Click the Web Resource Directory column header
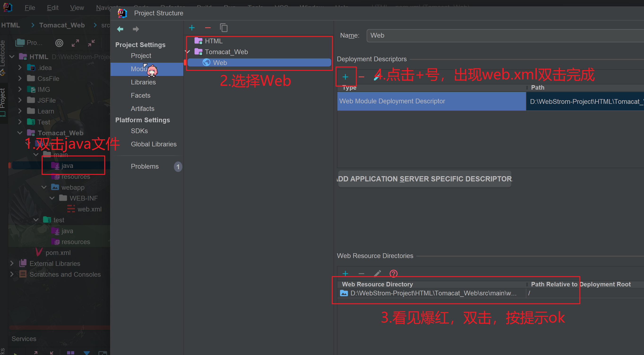Viewport: 644px width, 355px height. pos(377,284)
